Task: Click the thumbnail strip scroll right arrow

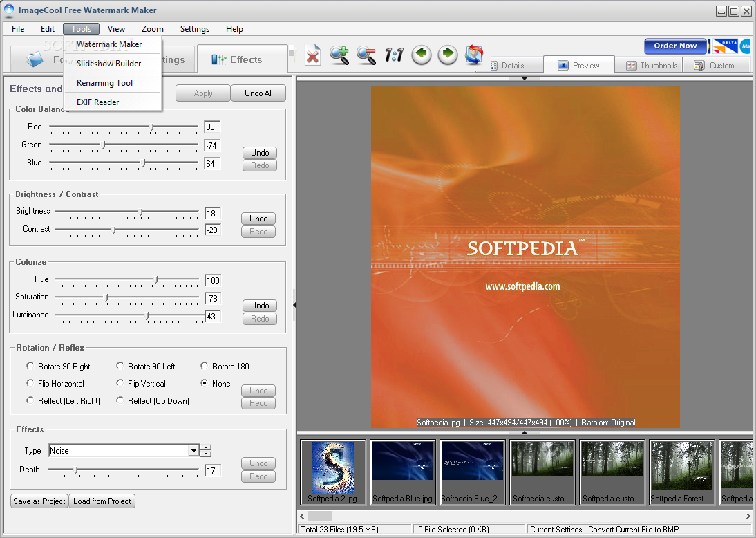Action: pos(748,517)
